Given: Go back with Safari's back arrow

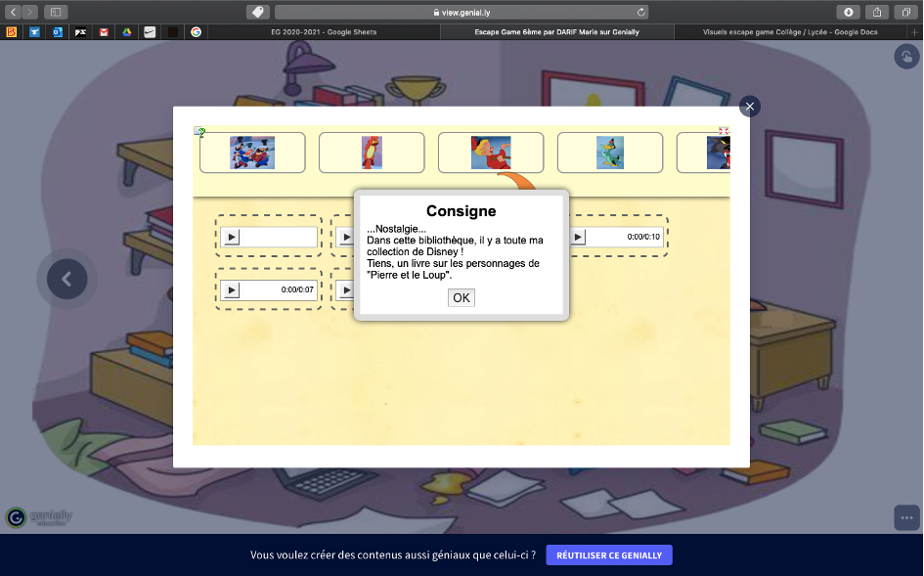Looking at the screenshot, I should [x=13, y=12].
